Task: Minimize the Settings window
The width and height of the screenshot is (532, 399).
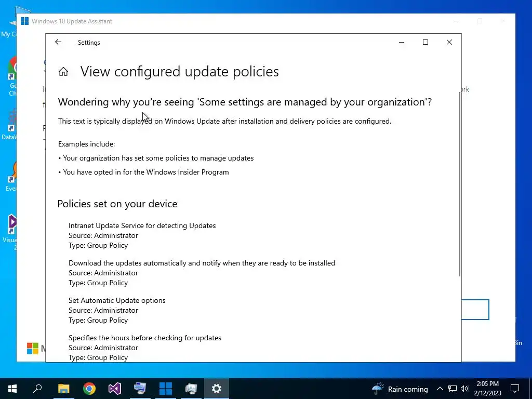Action: 402,43
